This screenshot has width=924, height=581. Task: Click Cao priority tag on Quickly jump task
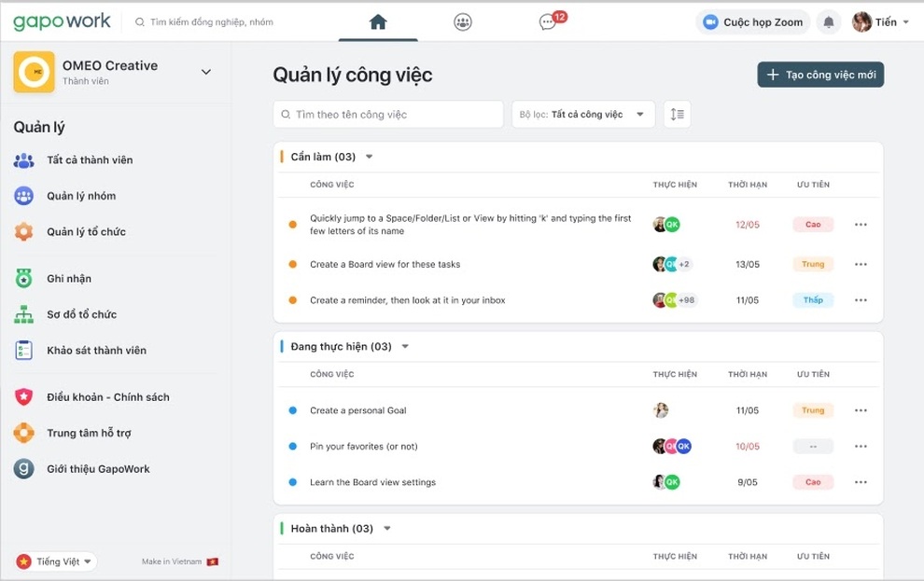coord(813,224)
